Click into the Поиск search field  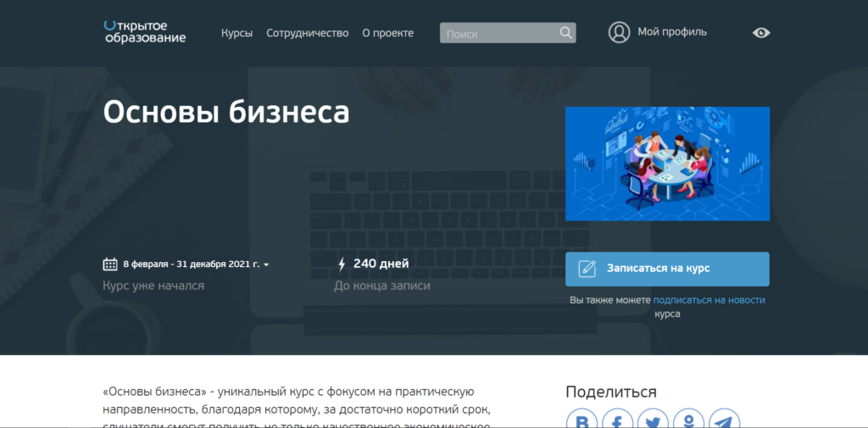pos(498,34)
